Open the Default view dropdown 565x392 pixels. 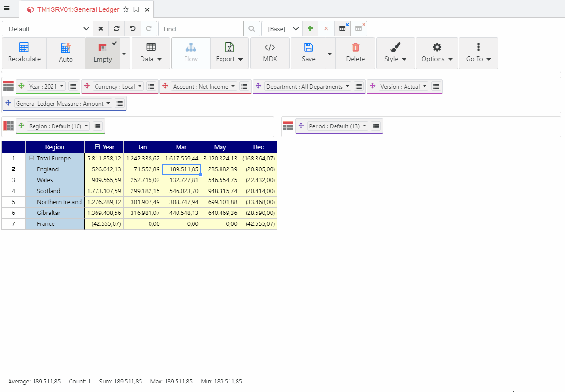[47, 29]
